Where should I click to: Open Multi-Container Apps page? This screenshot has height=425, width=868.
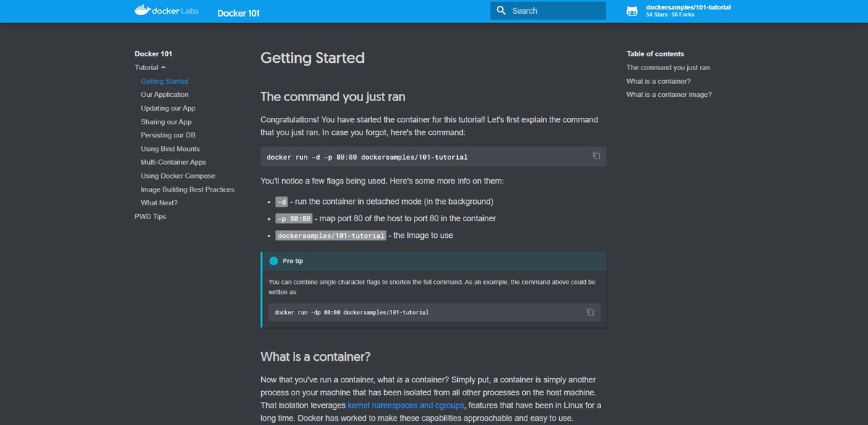coord(174,163)
